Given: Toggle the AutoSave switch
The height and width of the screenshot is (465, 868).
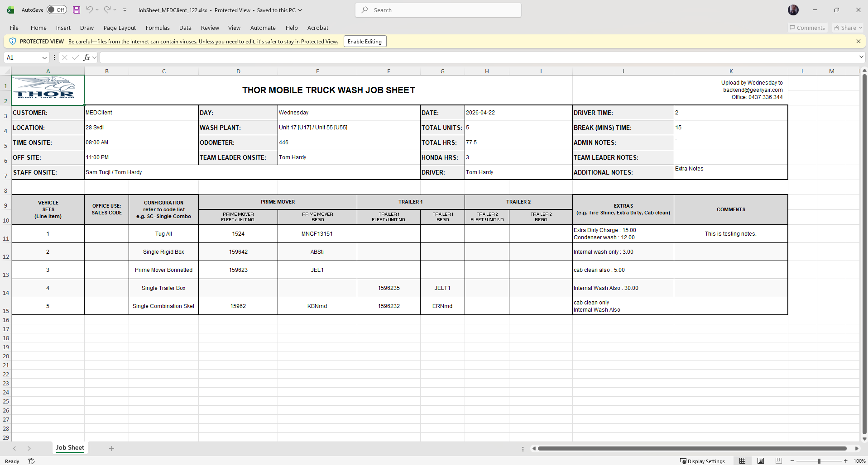Looking at the screenshot, I should [x=57, y=10].
